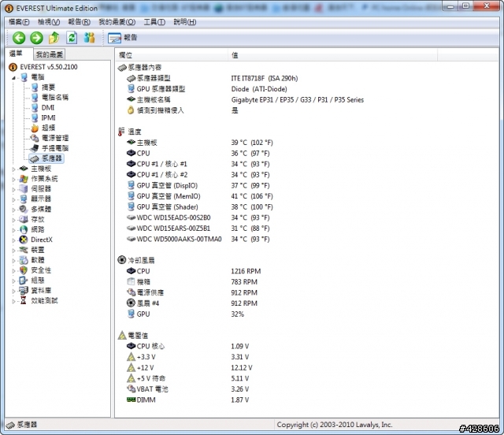Click the 裝置 devices icon
Screen dimensions: 504x435
[x=24, y=250]
